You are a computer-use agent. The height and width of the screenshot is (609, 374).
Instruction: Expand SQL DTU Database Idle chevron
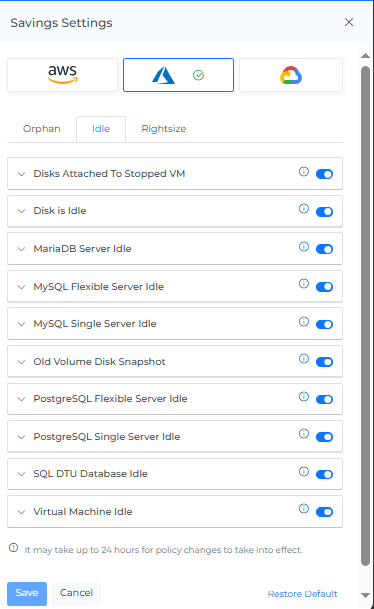point(21,474)
